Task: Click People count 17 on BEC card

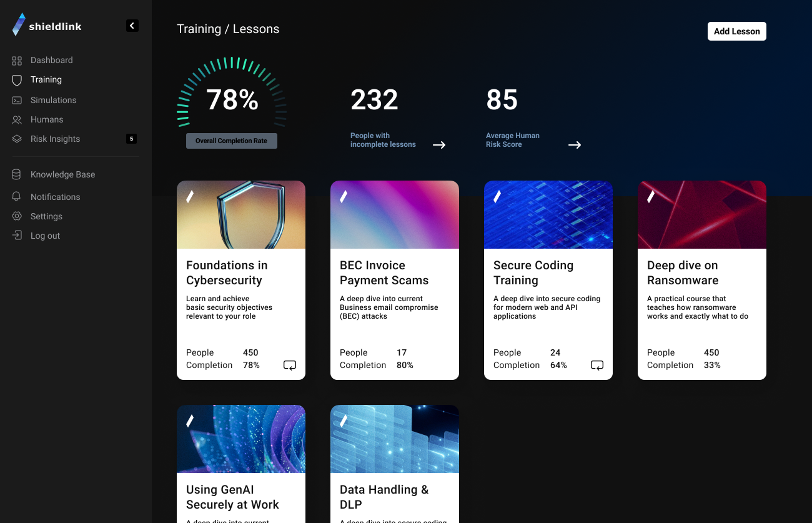Action: (x=402, y=353)
